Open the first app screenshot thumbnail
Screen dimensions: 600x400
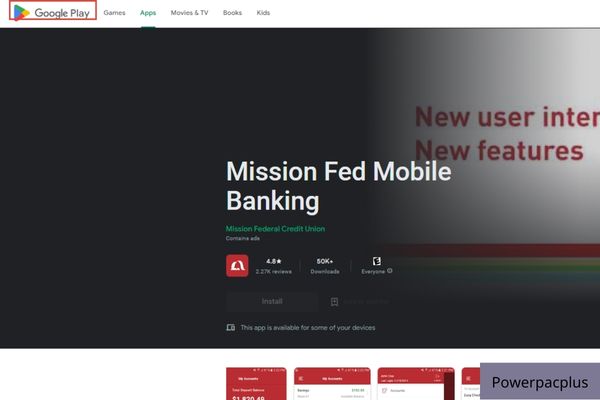click(256, 384)
